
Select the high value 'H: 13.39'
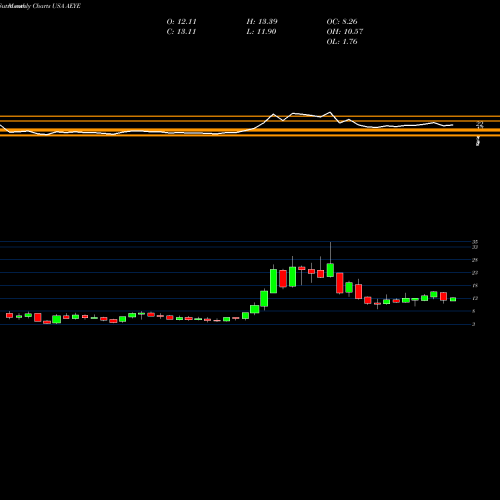262,22
